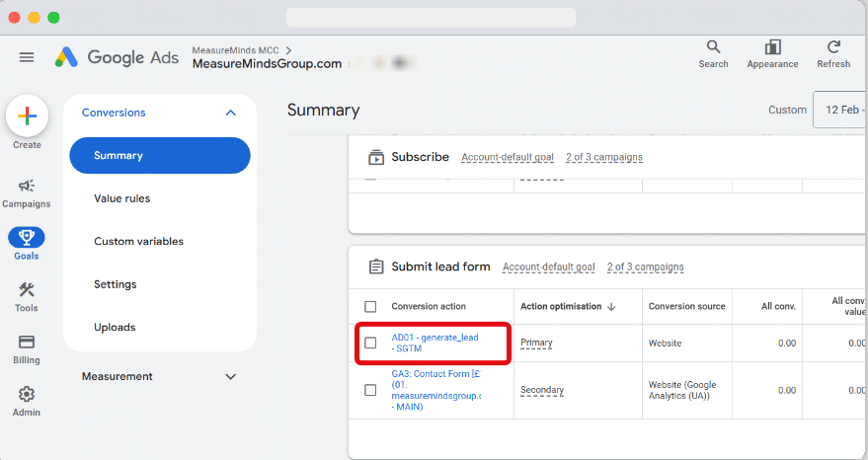Click the Secondary action optimisation value
The width and height of the screenshot is (868, 460).
542,390
